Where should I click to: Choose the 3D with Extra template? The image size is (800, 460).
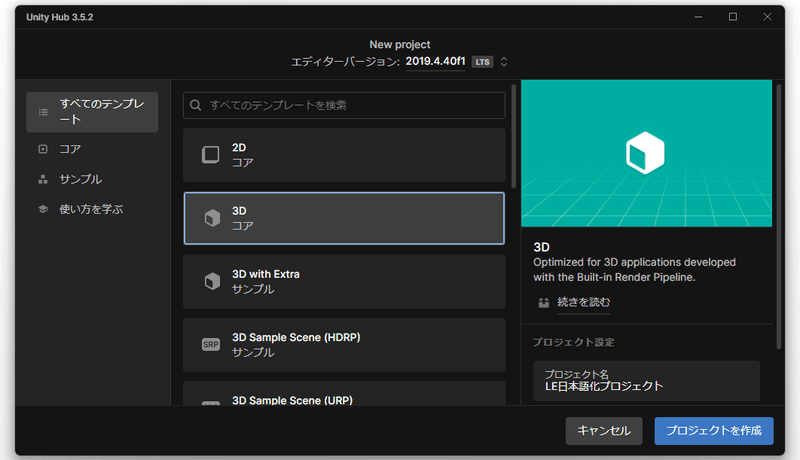tap(344, 282)
